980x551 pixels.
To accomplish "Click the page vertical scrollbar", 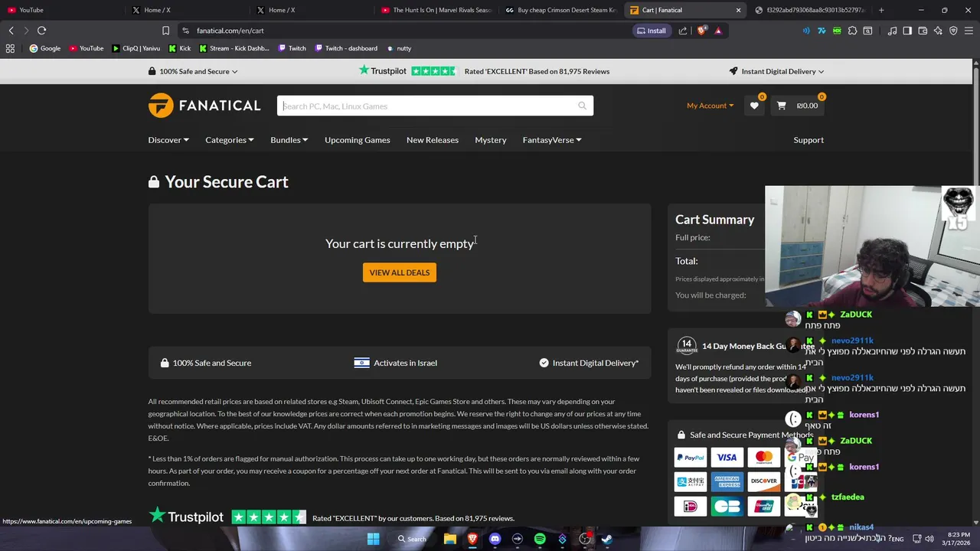I will [975, 291].
